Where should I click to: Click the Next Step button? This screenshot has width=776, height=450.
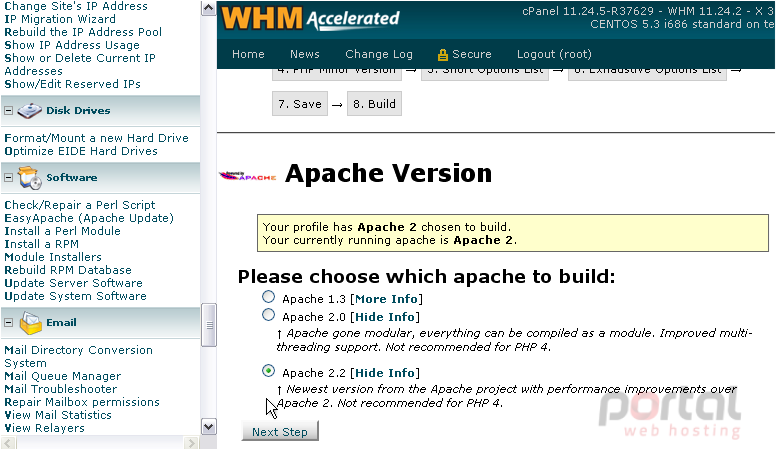click(x=280, y=432)
